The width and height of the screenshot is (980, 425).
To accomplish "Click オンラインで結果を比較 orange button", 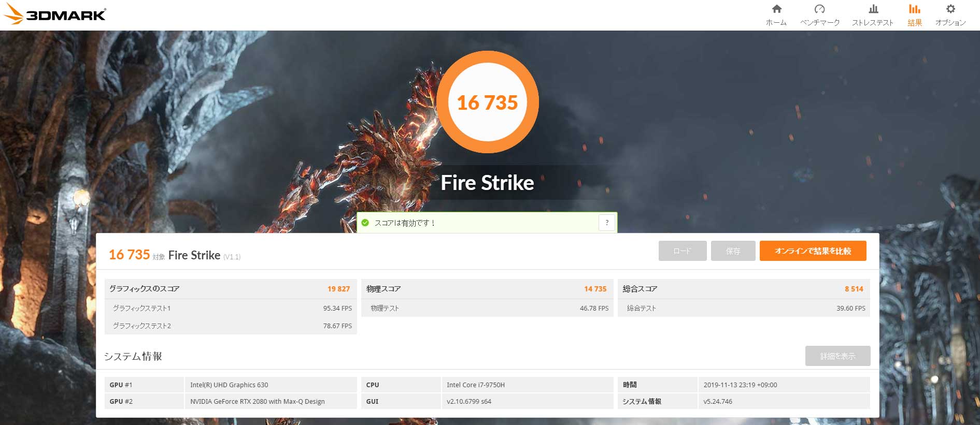I will point(813,251).
